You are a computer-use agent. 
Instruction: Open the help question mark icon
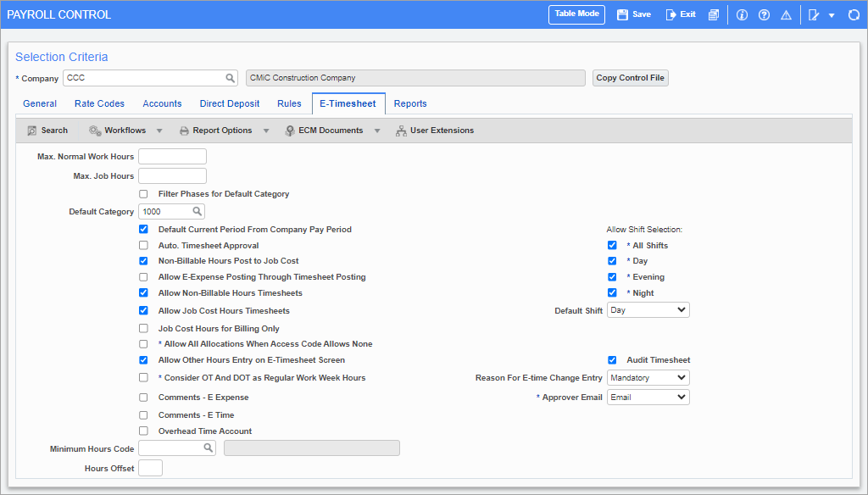pyautogui.click(x=764, y=15)
